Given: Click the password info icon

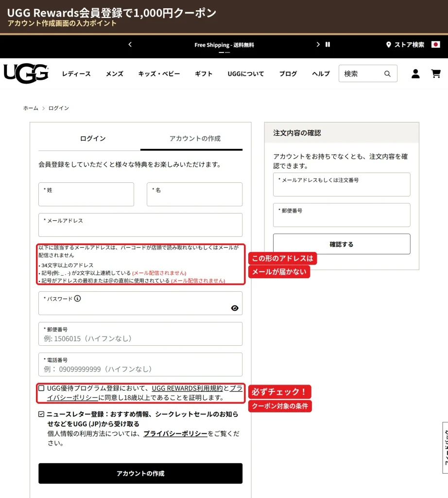Looking at the screenshot, I should point(77,298).
